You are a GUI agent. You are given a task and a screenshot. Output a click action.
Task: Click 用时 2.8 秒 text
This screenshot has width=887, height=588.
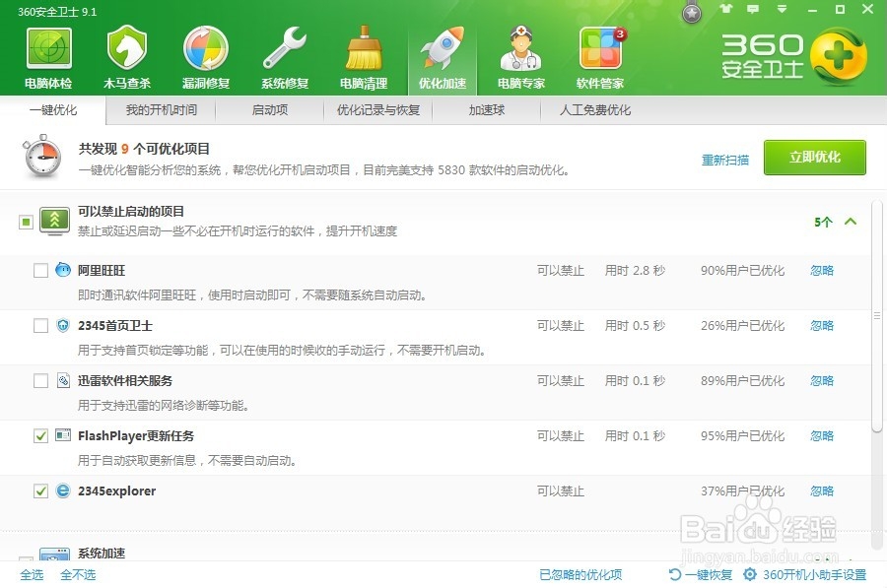pyautogui.click(x=635, y=270)
